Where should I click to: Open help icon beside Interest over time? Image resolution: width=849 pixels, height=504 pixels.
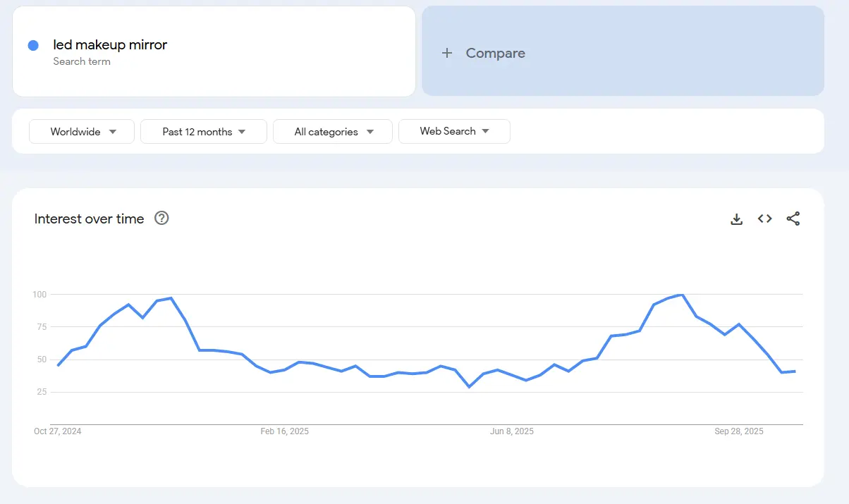click(x=161, y=219)
